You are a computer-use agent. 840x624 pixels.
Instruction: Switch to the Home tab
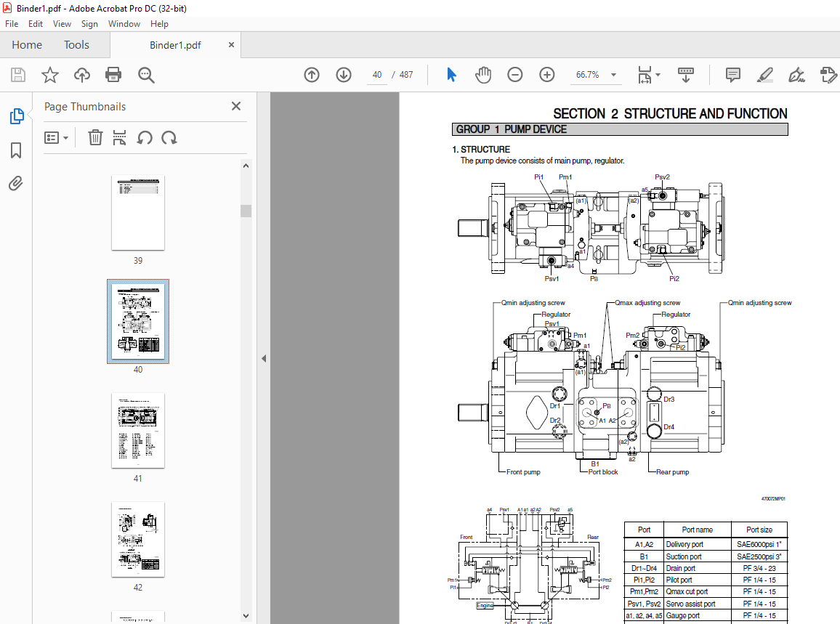(x=27, y=45)
